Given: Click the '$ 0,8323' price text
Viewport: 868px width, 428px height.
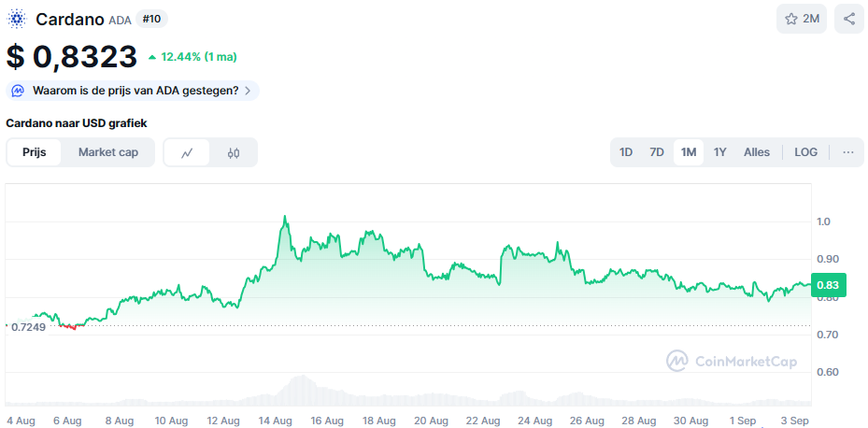Looking at the screenshot, I should click(71, 56).
